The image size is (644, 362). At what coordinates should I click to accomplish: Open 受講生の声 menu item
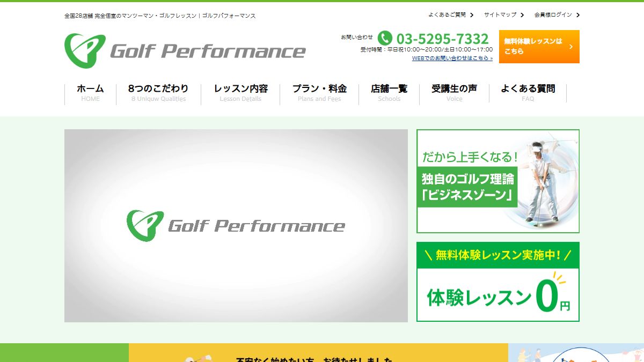[454, 93]
